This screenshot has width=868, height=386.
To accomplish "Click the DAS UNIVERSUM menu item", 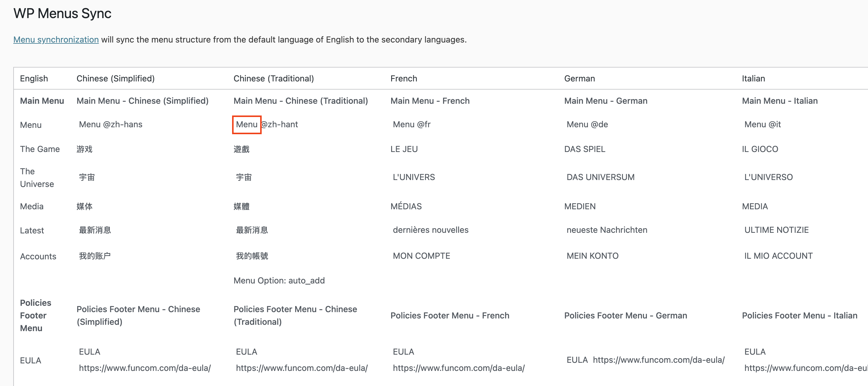I will point(600,177).
